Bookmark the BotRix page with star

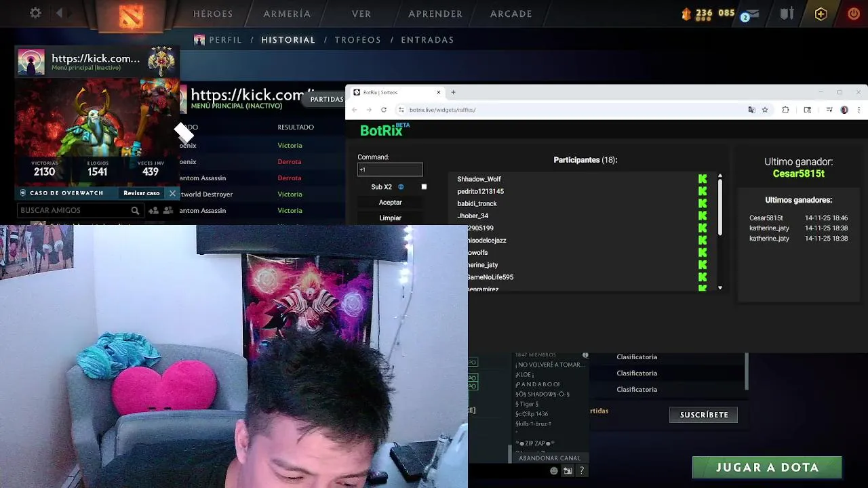point(765,110)
